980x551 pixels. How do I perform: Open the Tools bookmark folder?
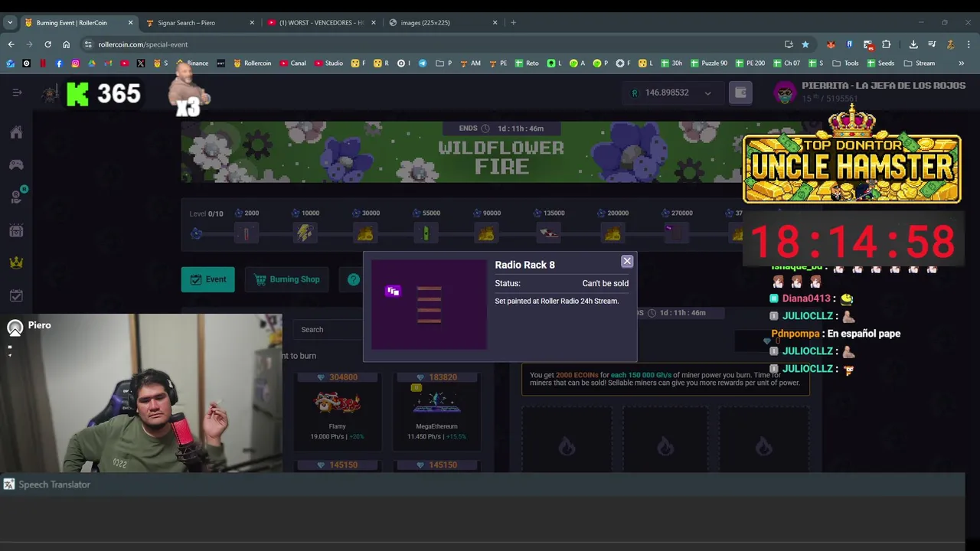click(x=845, y=63)
